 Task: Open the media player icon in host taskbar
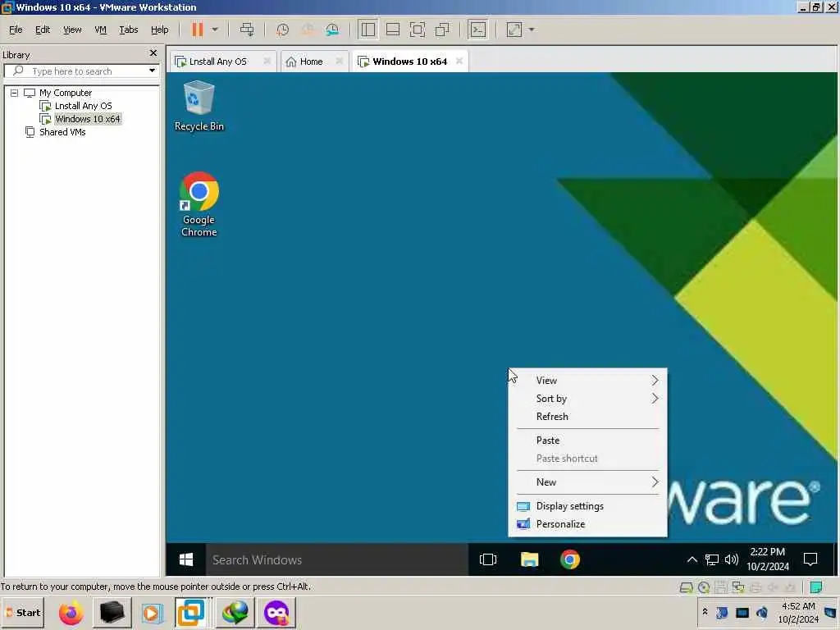[x=152, y=613]
